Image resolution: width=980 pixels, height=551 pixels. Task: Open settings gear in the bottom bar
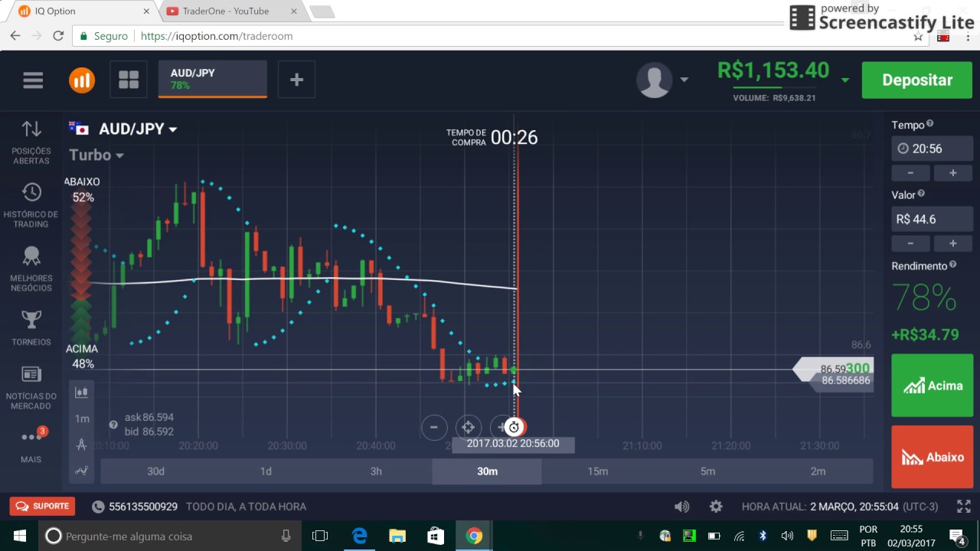716,507
